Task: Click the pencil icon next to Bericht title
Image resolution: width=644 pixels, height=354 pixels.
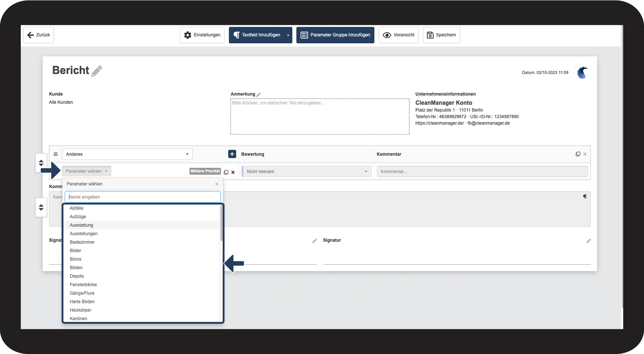Action: point(97,71)
